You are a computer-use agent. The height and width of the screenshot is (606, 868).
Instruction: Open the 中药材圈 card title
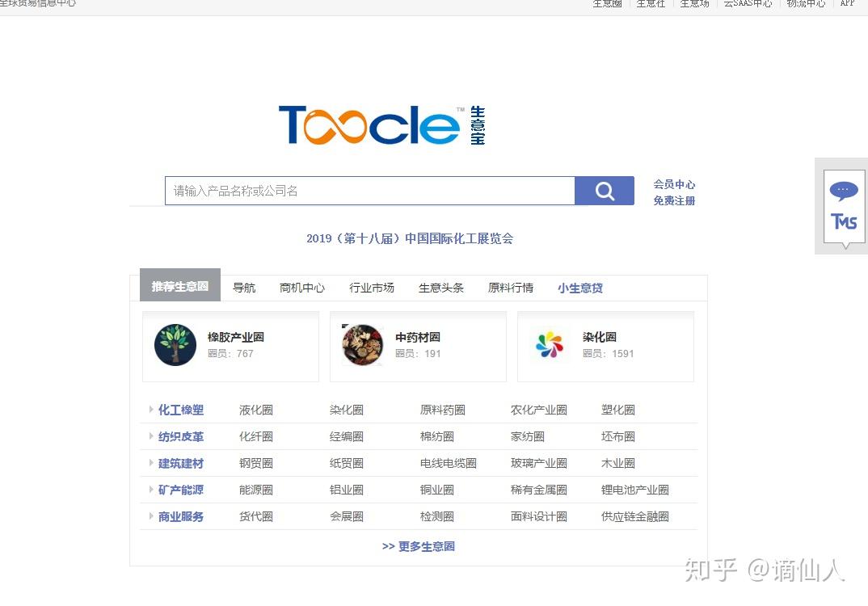pos(418,337)
